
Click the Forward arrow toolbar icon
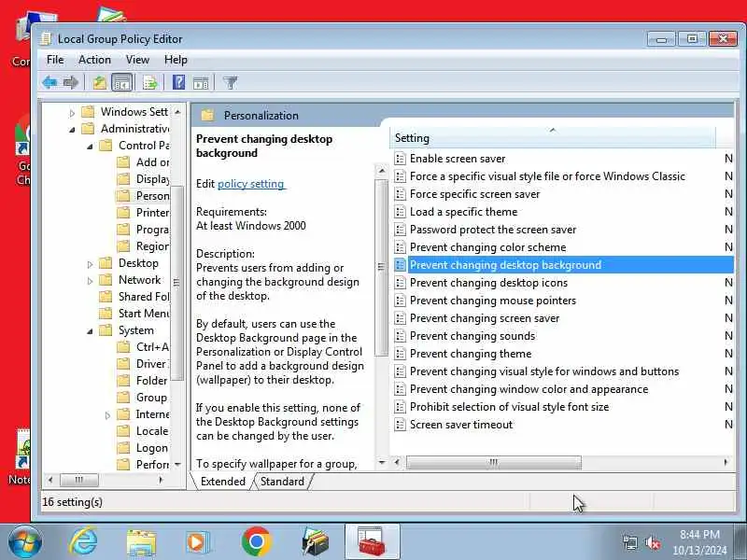[x=71, y=83]
